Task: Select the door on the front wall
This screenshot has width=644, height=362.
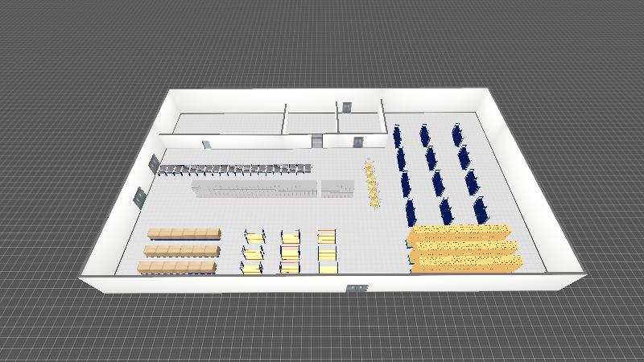Action: (355, 287)
